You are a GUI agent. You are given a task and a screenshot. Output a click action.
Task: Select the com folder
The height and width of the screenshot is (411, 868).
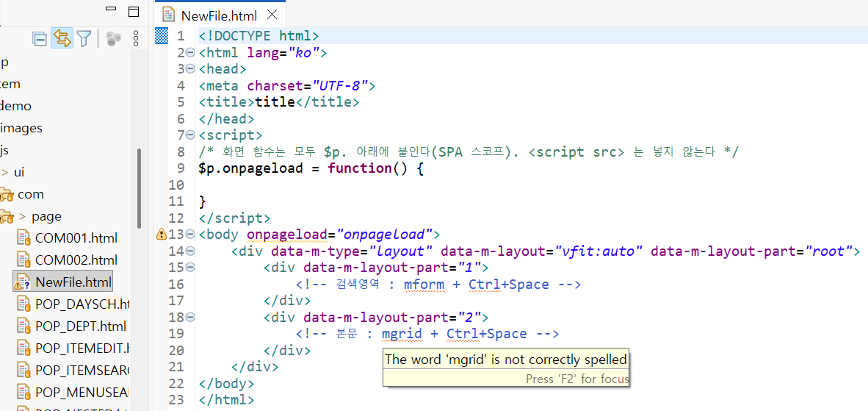click(30, 194)
